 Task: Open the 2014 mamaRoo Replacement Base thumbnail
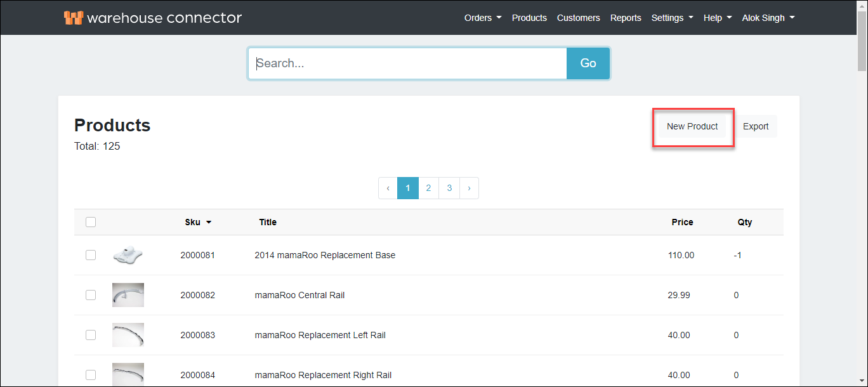click(128, 255)
